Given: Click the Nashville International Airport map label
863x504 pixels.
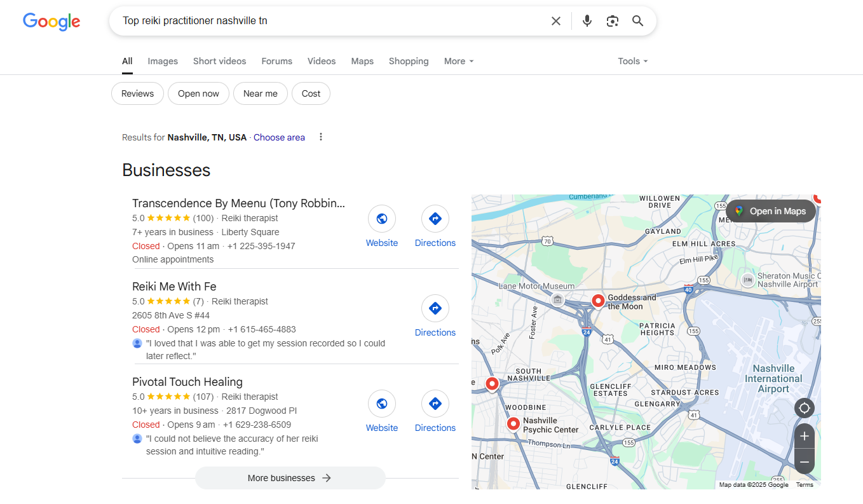Looking at the screenshot, I should (773, 379).
